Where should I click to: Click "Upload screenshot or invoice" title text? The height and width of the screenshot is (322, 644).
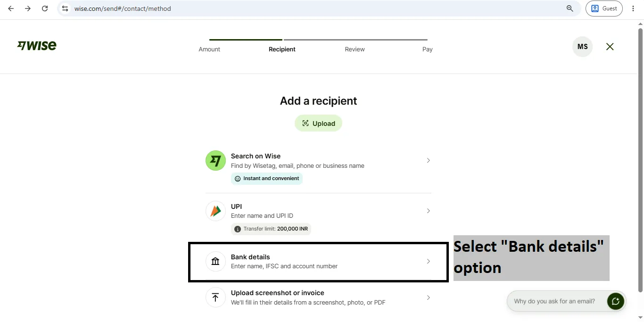[278, 293]
